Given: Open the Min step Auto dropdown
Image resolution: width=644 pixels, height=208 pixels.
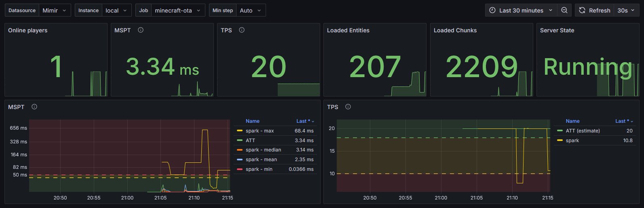Looking at the screenshot, I should [237, 11].
